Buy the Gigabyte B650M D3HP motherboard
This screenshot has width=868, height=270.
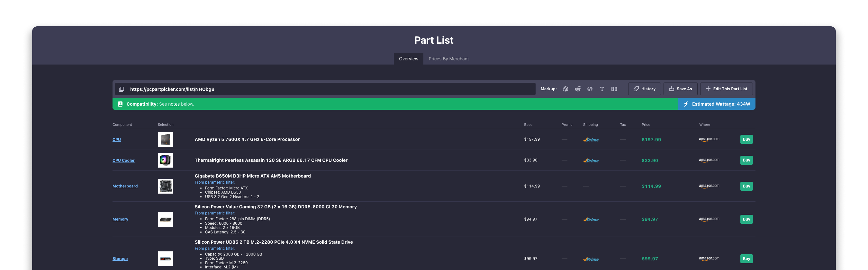[746, 186]
